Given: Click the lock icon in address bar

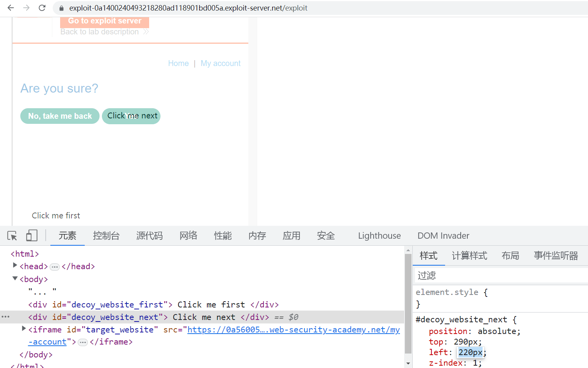Looking at the screenshot, I should 61,8.
